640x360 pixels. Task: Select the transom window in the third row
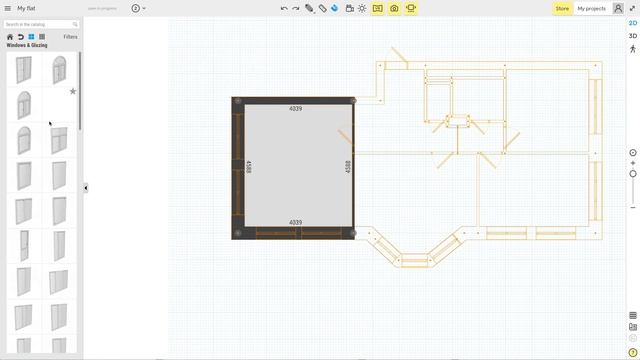pyautogui.click(x=59, y=140)
